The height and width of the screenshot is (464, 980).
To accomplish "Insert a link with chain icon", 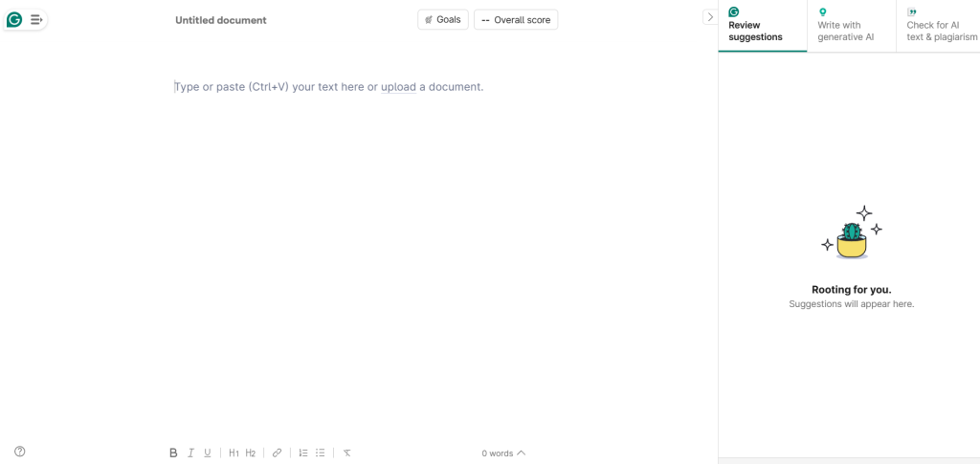I will click(277, 453).
